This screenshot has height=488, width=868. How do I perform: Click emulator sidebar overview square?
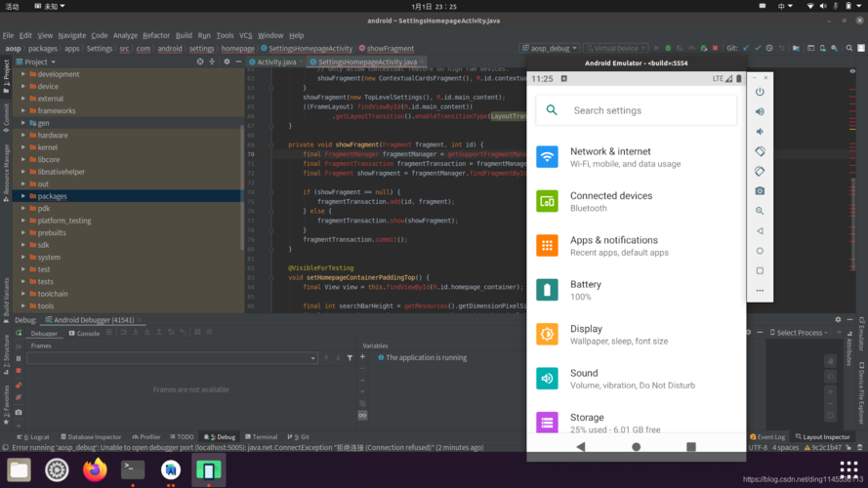point(760,270)
